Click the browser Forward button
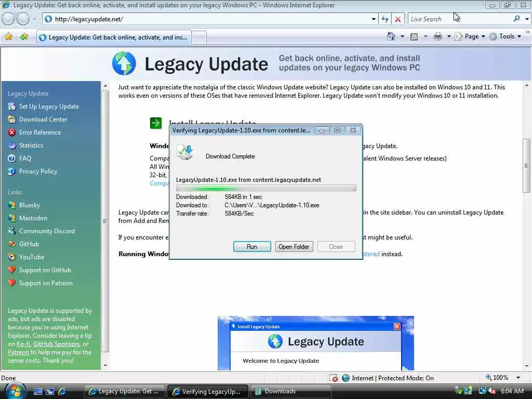The image size is (532, 399). (23, 19)
